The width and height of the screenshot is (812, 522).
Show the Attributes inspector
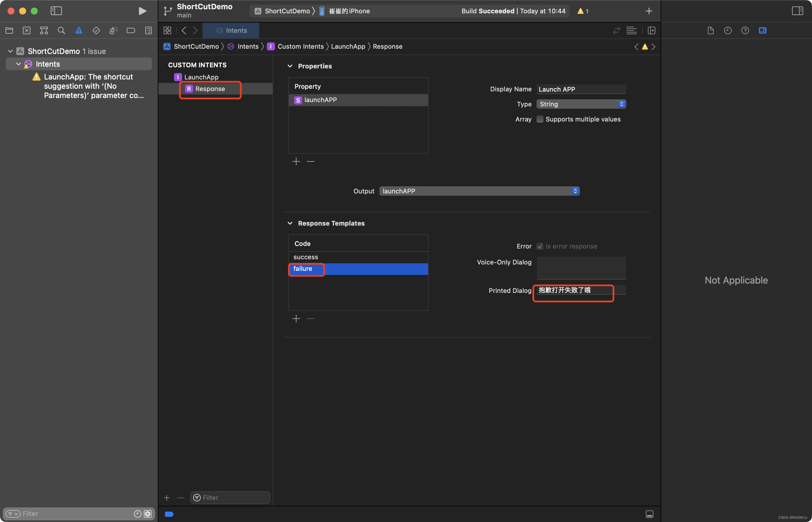point(762,30)
